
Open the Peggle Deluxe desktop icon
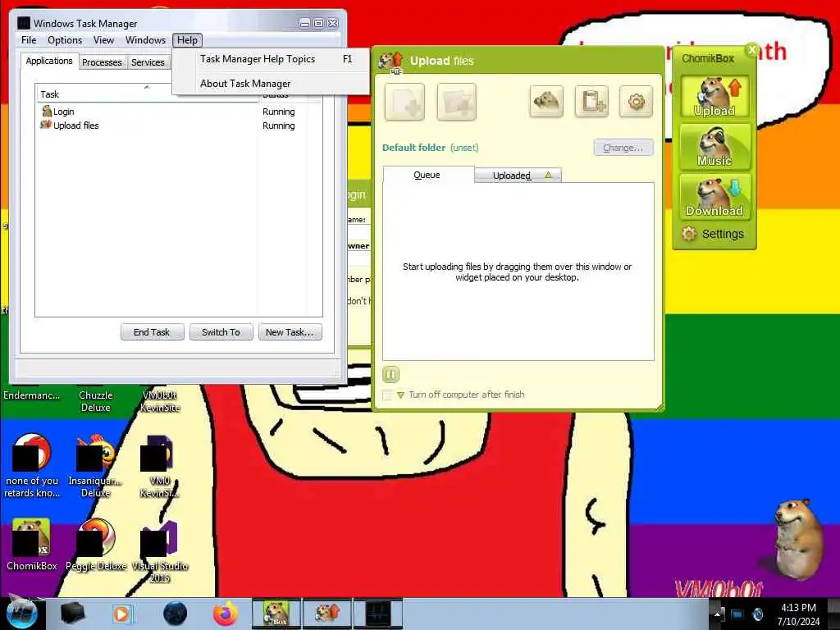coord(96,546)
